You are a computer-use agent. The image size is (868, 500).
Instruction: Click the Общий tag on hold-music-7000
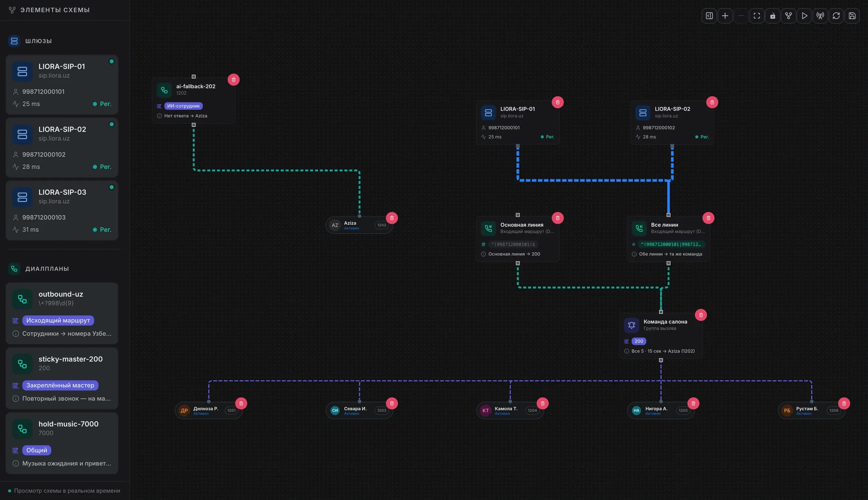click(x=37, y=450)
